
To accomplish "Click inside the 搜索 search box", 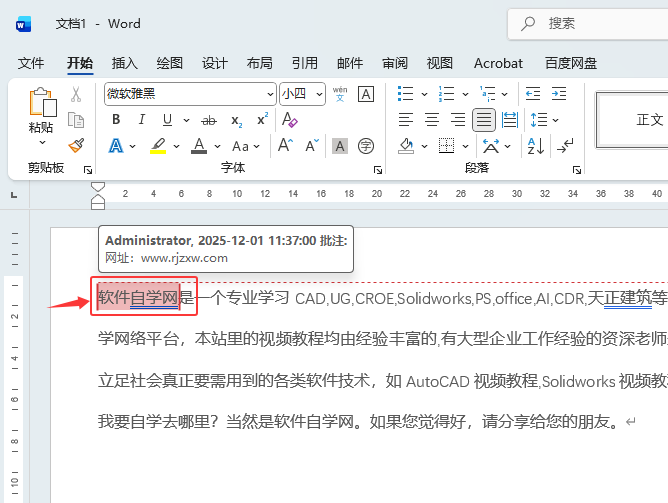I will pyautogui.click(x=588, y=24).
